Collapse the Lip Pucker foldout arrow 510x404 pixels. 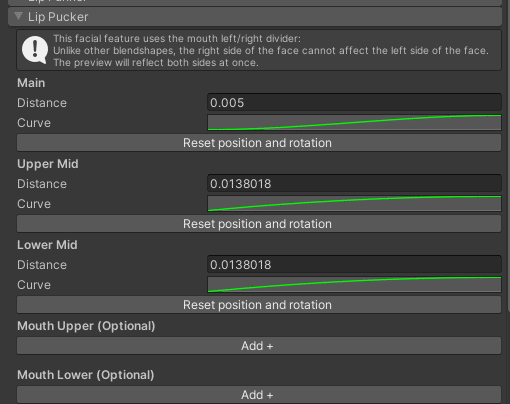pos(19,16)
